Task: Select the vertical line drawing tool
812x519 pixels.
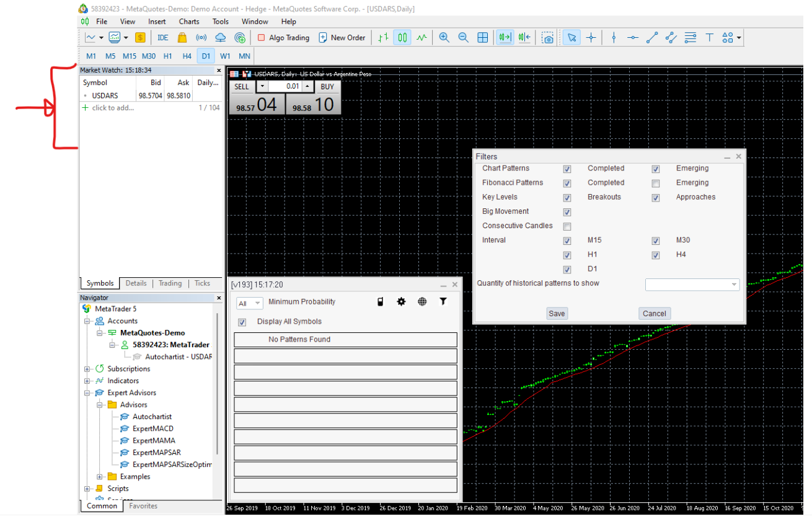Action: (614, 38)
